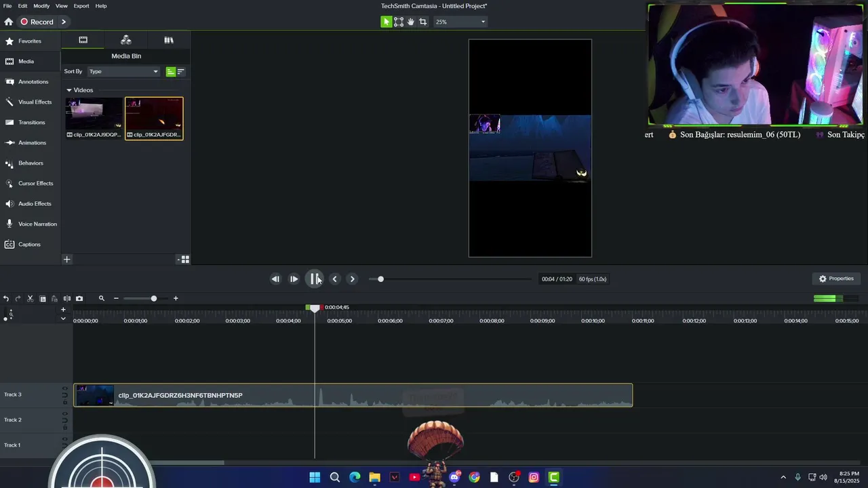This screenshot has height=488, width=868.
Task: Toggle descending sort order button
Action: point(180,71)
